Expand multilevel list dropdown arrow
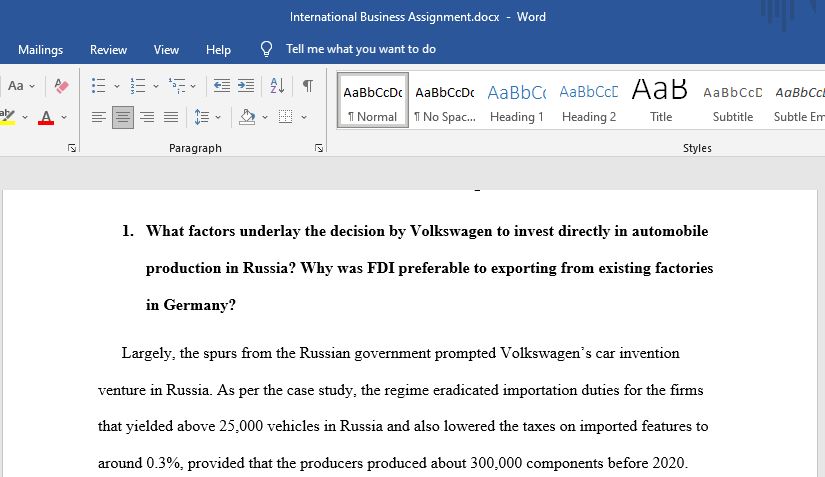The width and height of the screenshot is (825, 477). 193,86
